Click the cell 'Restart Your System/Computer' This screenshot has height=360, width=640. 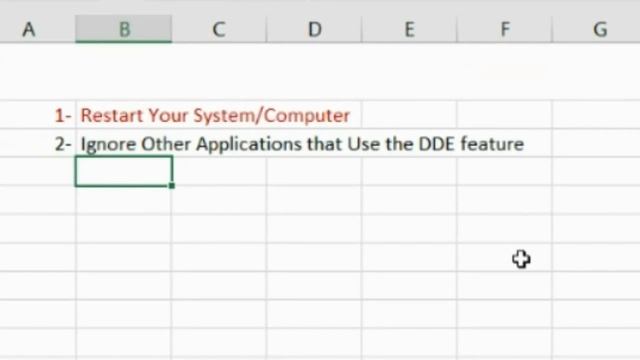(x=215, y=115)
